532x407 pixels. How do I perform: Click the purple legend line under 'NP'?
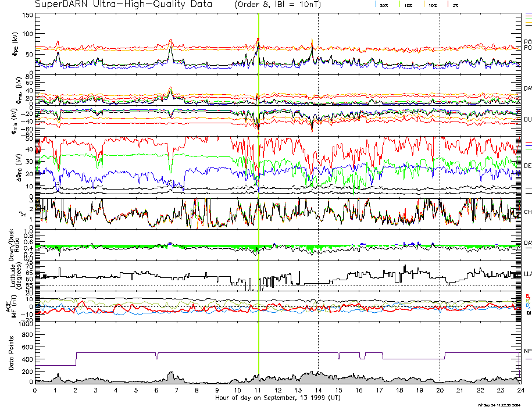pyautogui.click(x=529, y=359)
